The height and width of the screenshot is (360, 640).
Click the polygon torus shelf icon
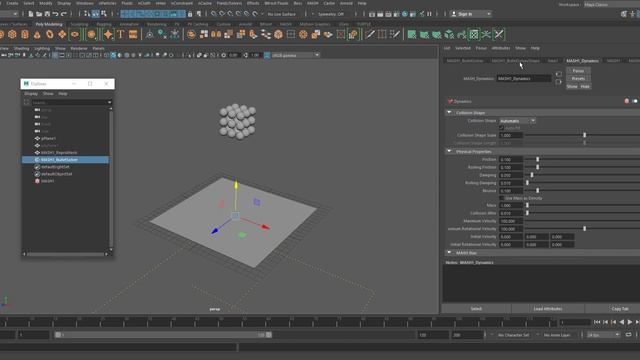click(x=49, y=34)
